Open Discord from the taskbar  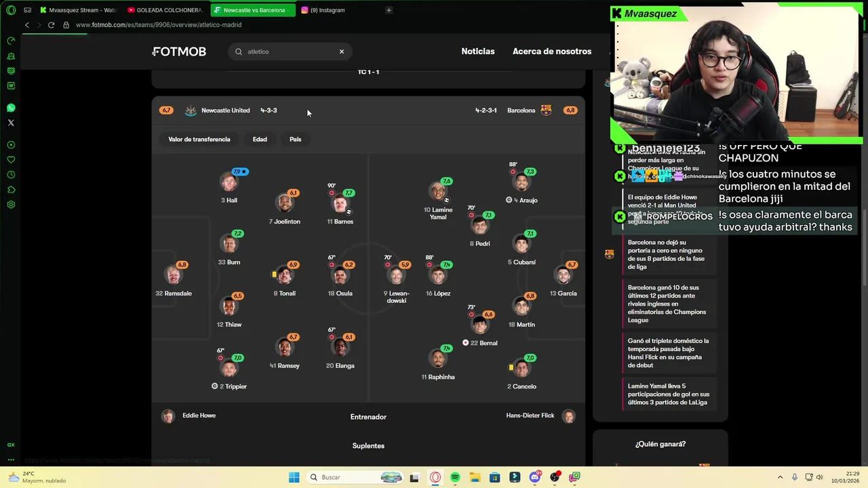tap(535, 477)
